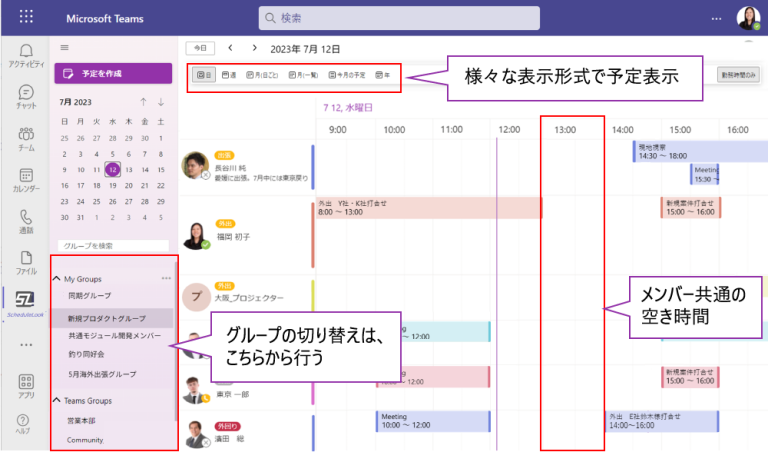Go to next day with right arrow
The width and height of the screenshot is (768, 452).
coord(255,47)
